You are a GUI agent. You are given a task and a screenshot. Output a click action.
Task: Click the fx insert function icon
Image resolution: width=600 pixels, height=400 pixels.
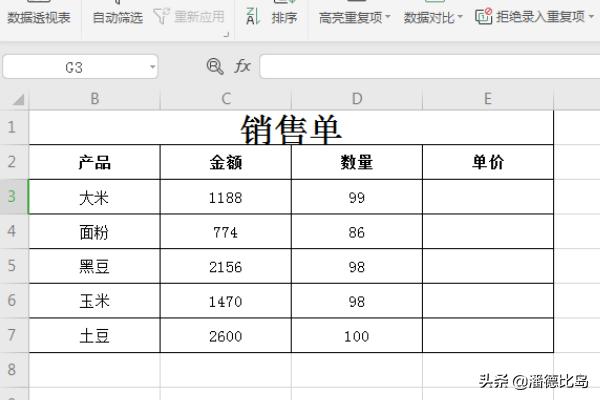242,66
